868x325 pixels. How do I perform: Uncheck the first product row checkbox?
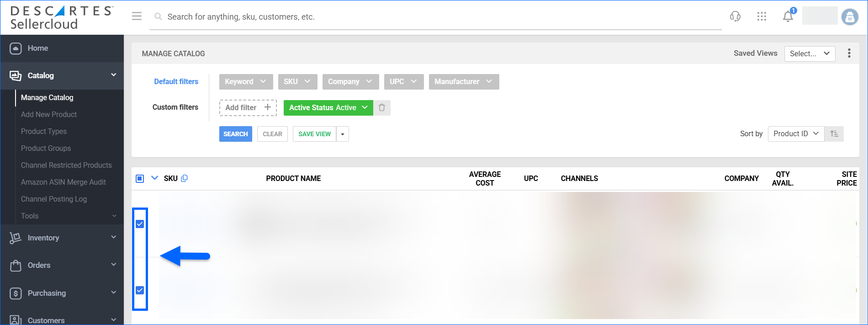140,224
